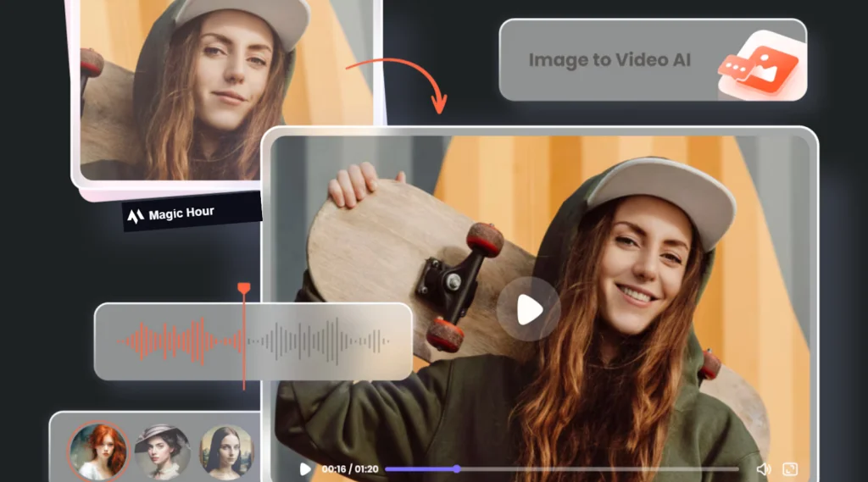Choose the avatar wearing a hat

[x=162, y=451]
